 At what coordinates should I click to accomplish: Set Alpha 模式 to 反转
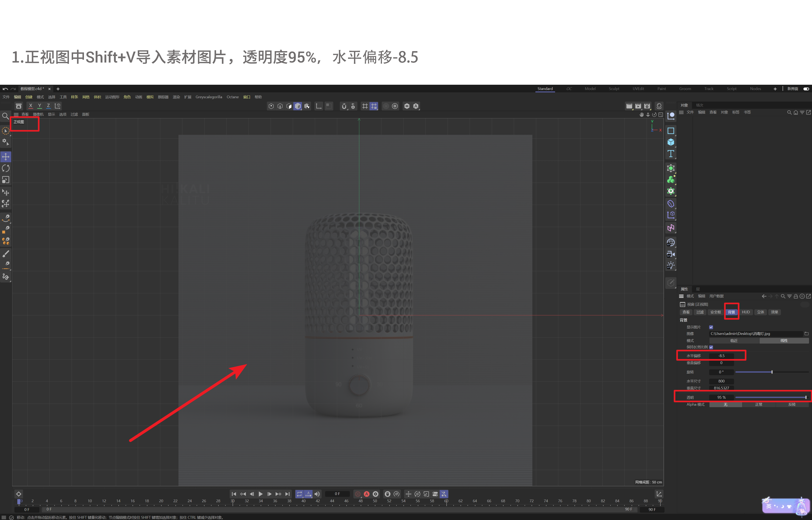click(792, 404)
